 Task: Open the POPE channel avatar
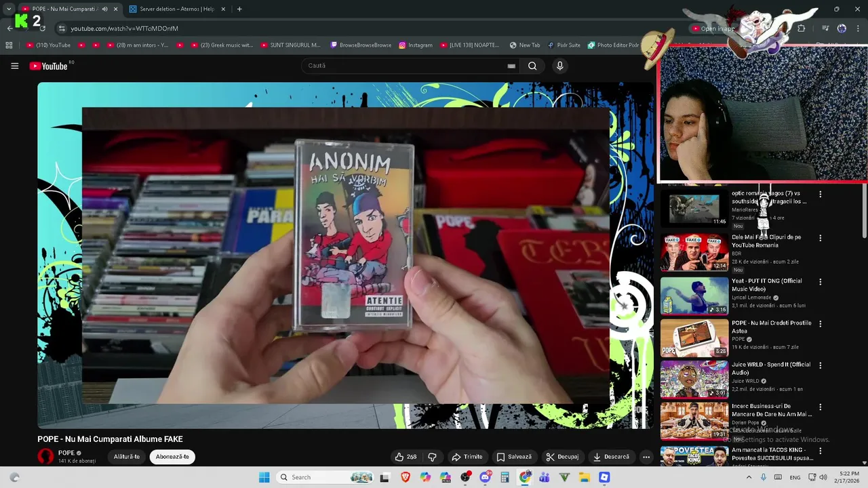(x=45, y=457)
